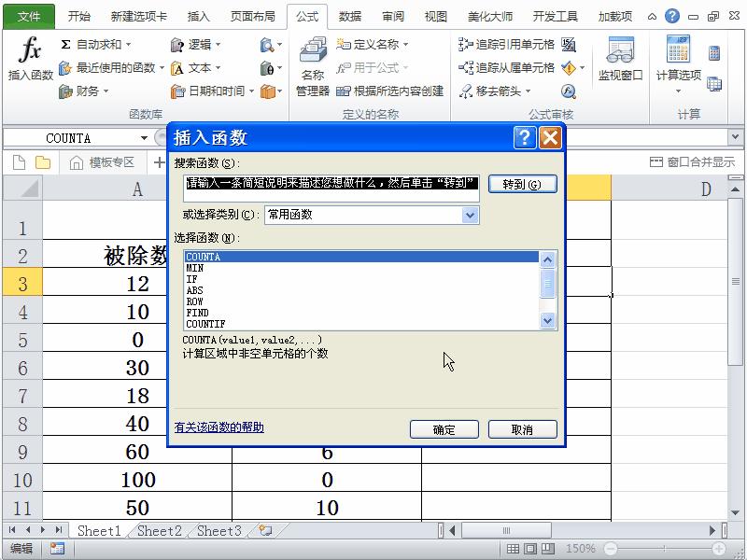
Task: Expand the formula bar chevron
Action: coord(735,137)
